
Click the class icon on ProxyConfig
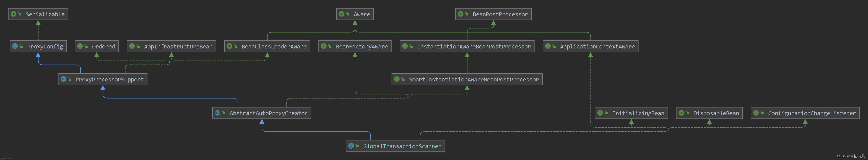[x=15, y=46]
